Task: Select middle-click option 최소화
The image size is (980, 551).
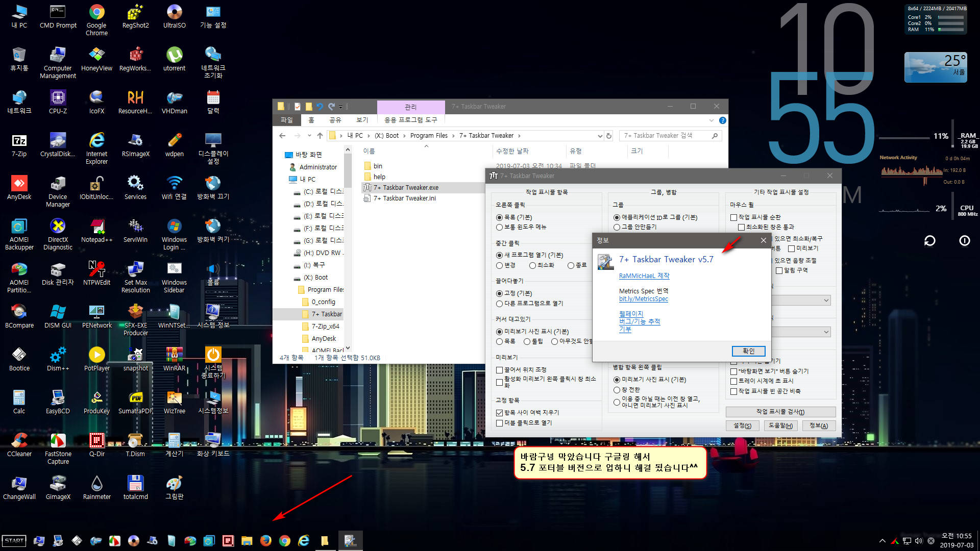Action: 542,265
